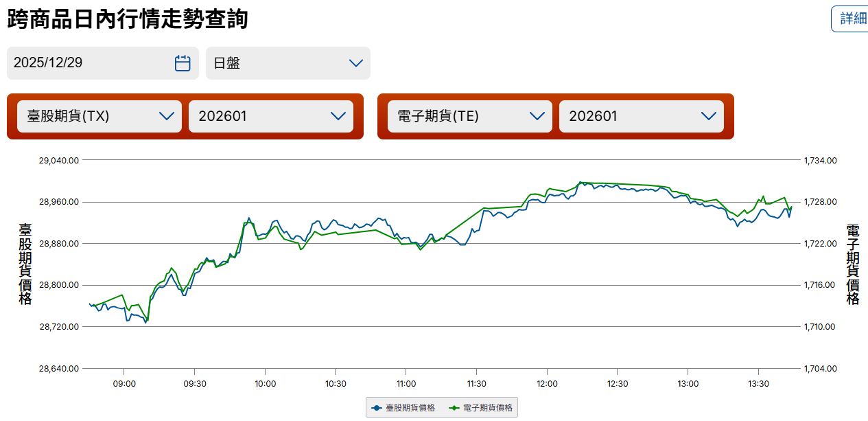The image size is (868, 421).
Task: Open the 202601 month dropdown beside 臺股期貨(TX)
Action: click(x=270, y=116)
